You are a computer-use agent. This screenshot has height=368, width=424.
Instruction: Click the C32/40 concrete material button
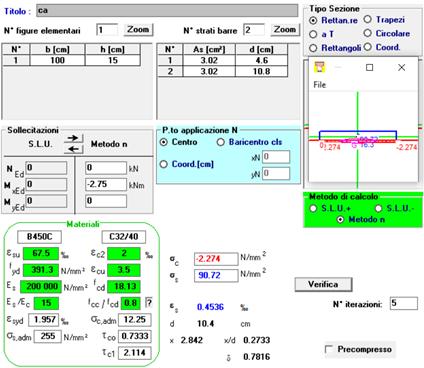pos(124,237)
